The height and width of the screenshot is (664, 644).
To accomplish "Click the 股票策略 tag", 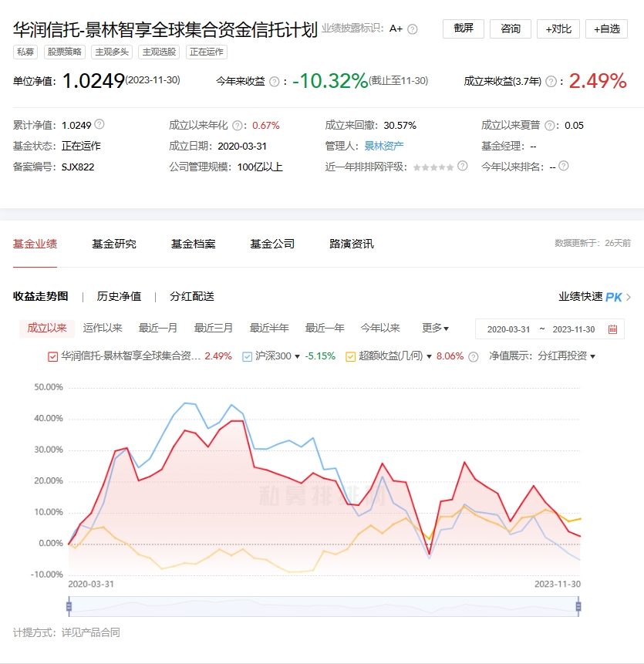I will (x=64, y=52).
